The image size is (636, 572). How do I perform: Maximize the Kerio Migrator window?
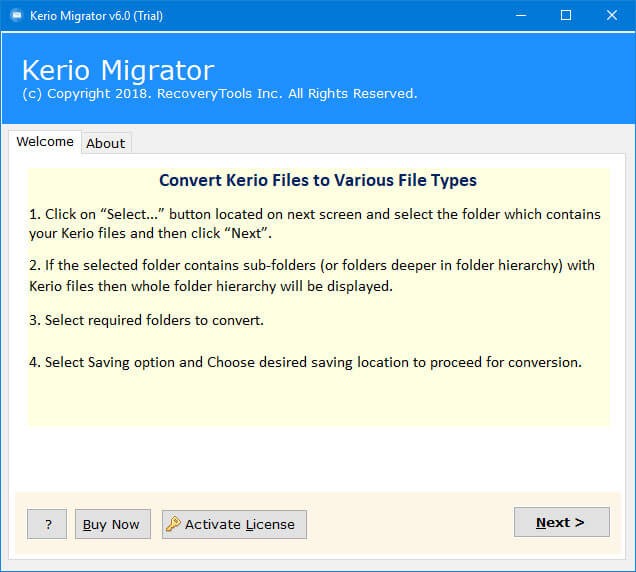pos(566,15)
